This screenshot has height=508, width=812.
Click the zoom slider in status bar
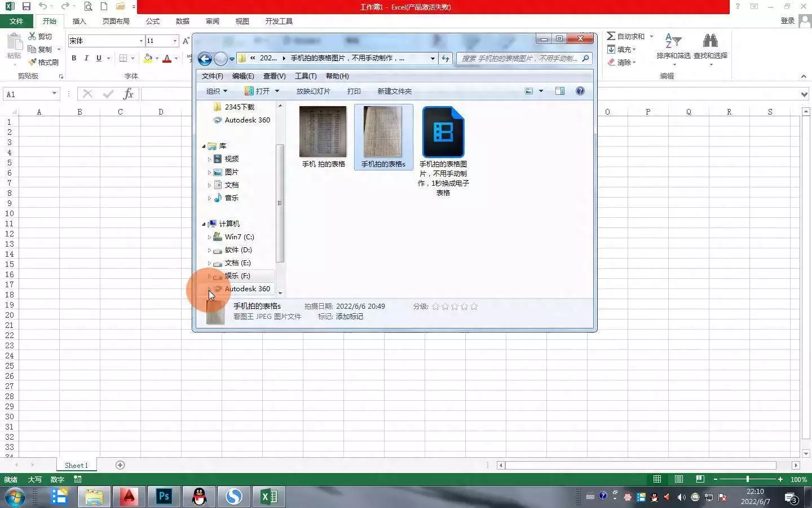748,479
